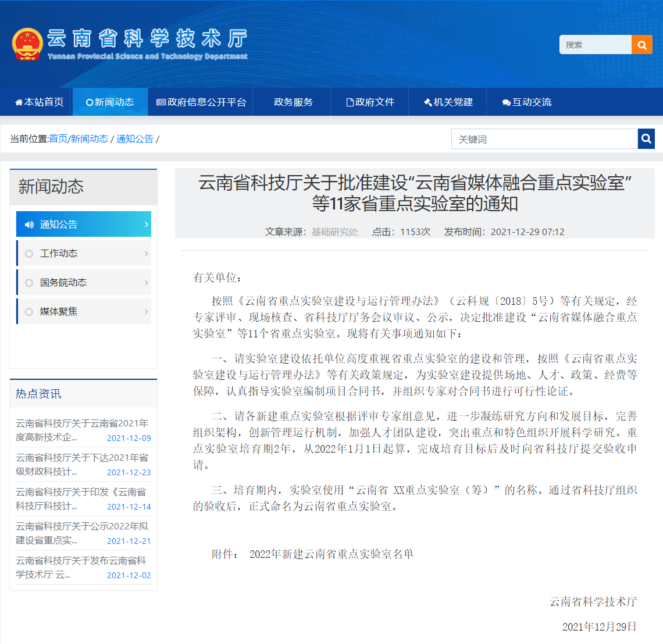Select the home icon on 本站首页

point(18,101)
